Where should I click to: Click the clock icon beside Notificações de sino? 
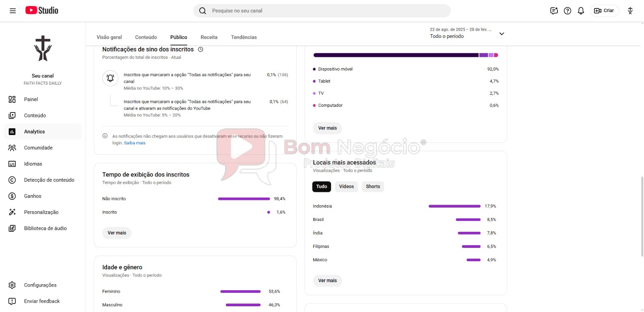[200, 50]
